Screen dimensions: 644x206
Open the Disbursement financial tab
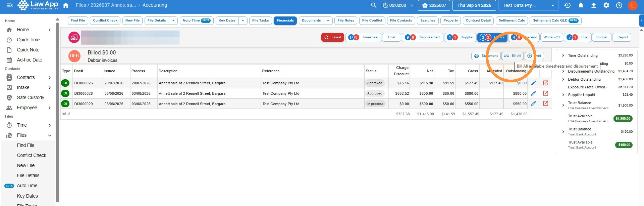click(x=423, y=37)
